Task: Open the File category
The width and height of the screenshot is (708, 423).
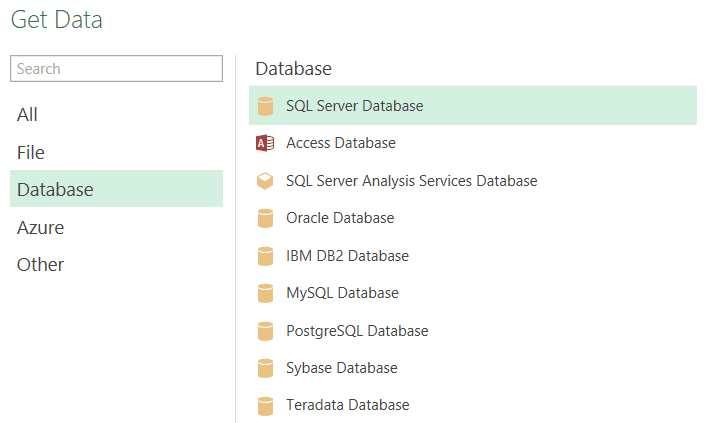Action: pyautogui.click(x=31, y=152)
